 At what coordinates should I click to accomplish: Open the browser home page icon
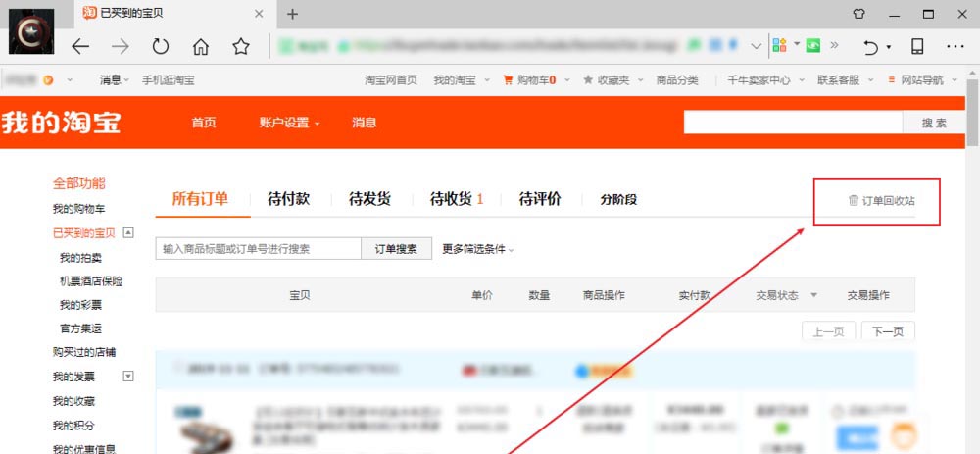(201, 46)
